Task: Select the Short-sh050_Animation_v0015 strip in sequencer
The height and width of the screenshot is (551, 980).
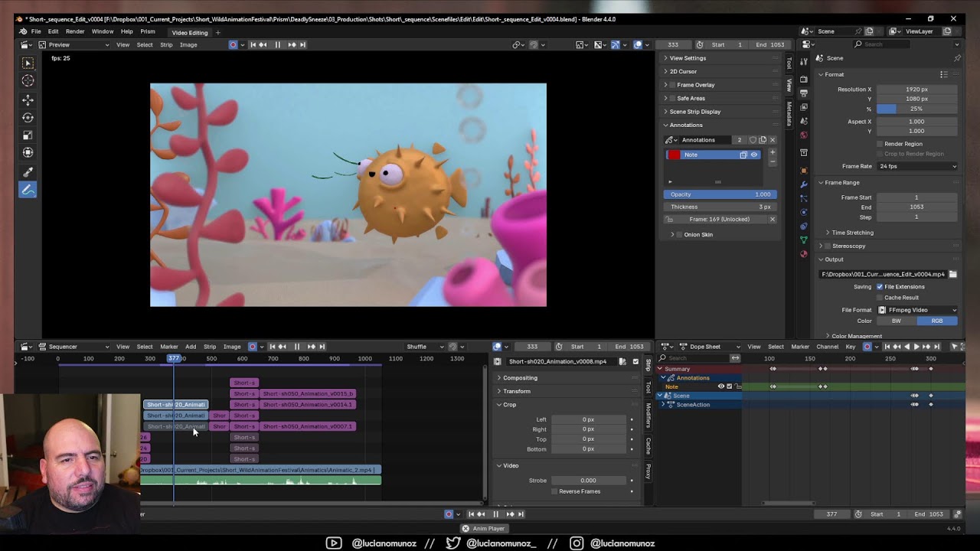Action: [308, 394]
